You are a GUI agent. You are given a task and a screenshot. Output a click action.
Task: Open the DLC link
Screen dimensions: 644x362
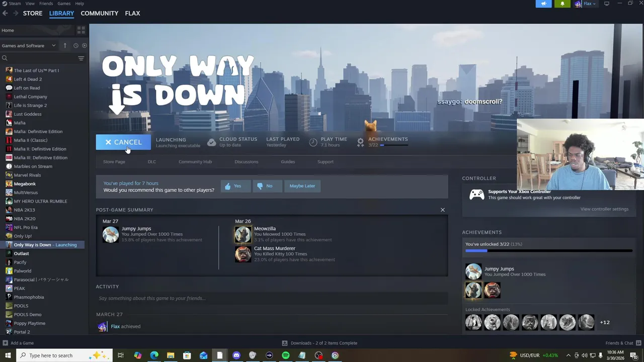pyautogui.click(x=152, y=162)
